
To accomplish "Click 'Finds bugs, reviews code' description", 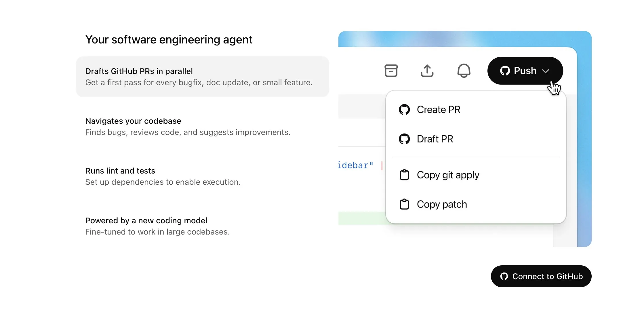I will click(188, 132).
